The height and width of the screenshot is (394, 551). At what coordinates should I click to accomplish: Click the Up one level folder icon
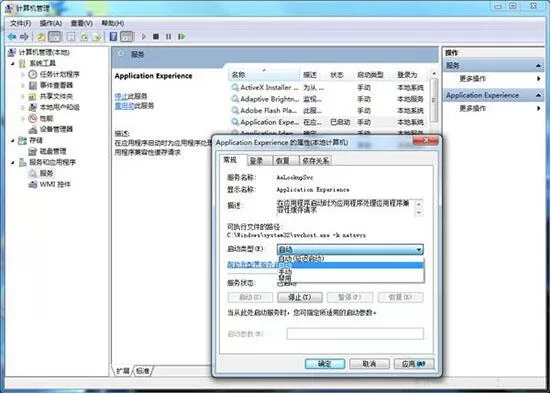tap(41, 37)
